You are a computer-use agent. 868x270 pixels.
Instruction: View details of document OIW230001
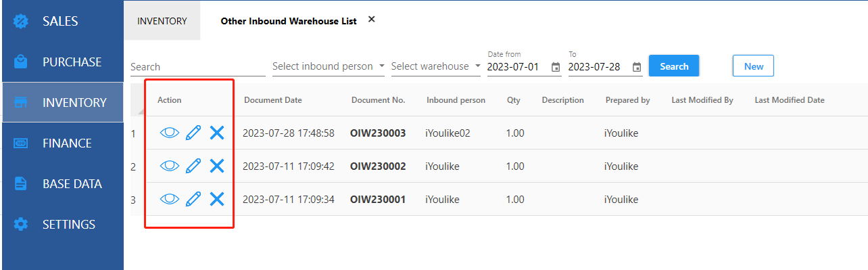170,199
